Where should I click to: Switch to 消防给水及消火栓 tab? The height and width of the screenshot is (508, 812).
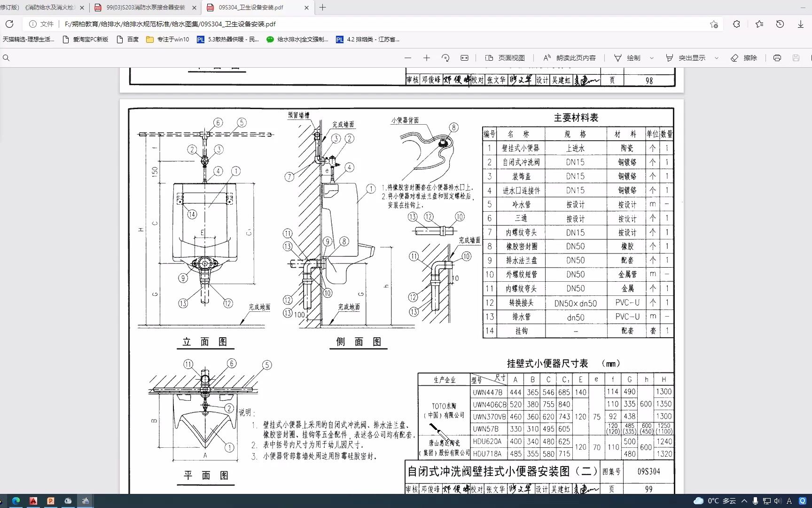coord(38,8)
